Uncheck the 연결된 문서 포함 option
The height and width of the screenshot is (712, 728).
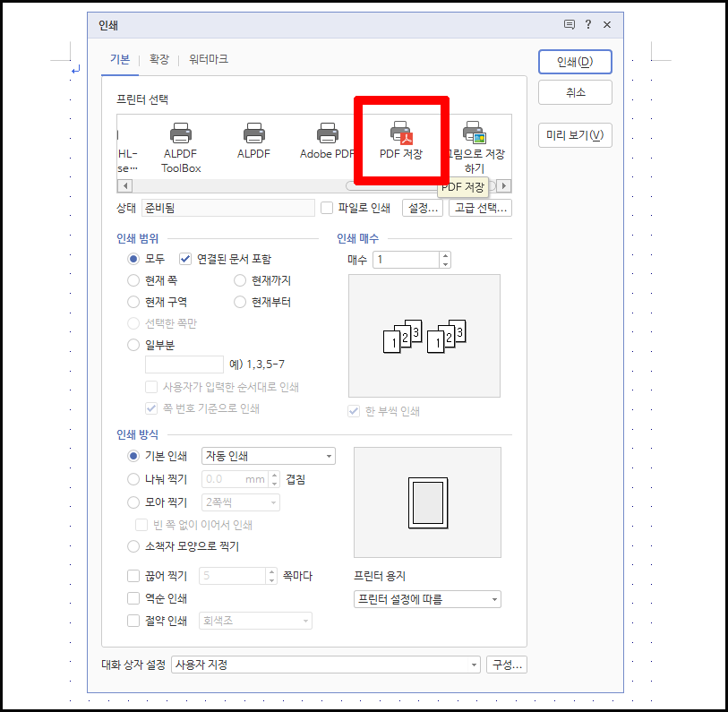click(184, 259)
